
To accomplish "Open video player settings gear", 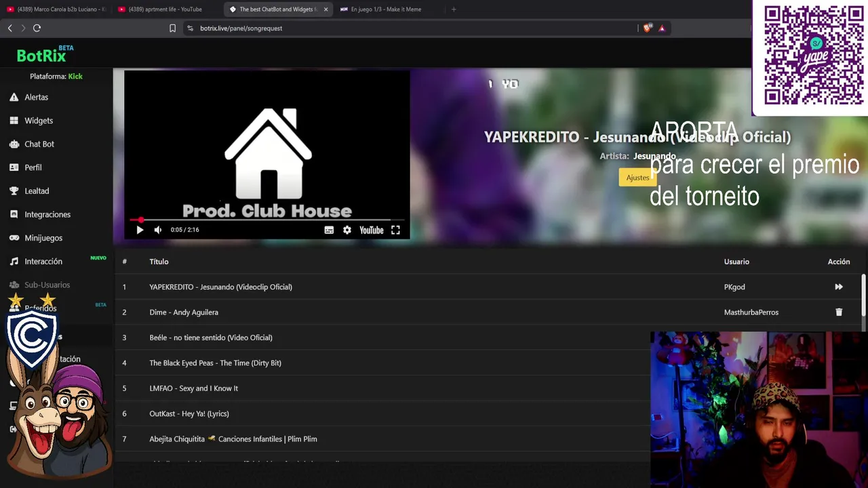I will point(347,230).
